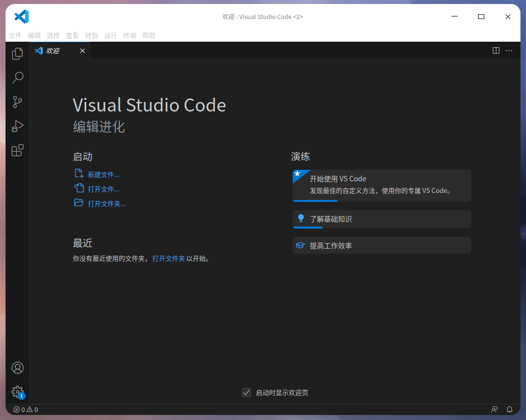Screen dimensions: 526x420
Task: Open the Source Control view icon
Action: [x=18, y=102]
